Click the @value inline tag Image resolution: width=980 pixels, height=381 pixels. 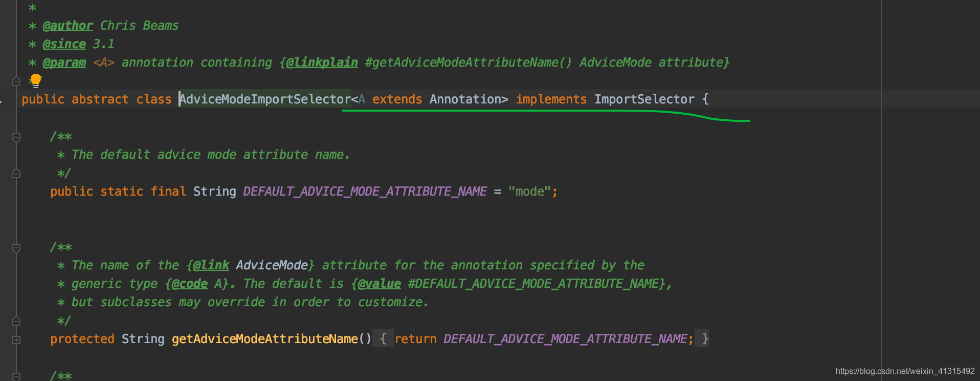379,284
